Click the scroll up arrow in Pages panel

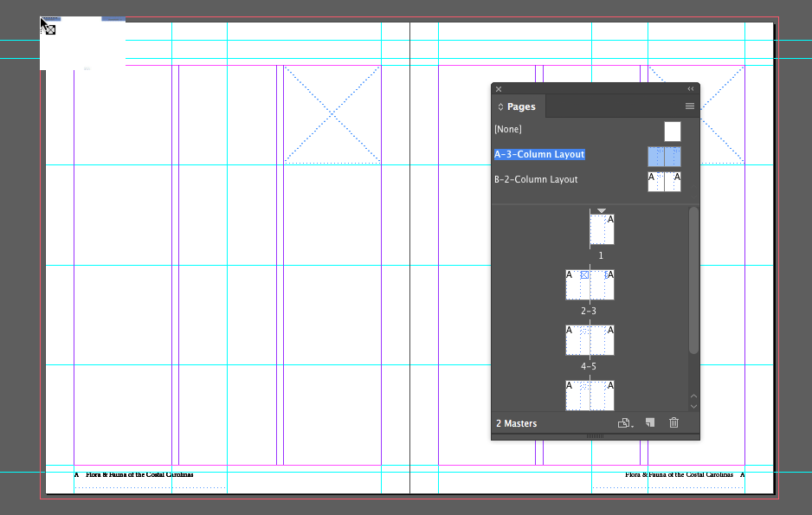(x=693, y=396)
